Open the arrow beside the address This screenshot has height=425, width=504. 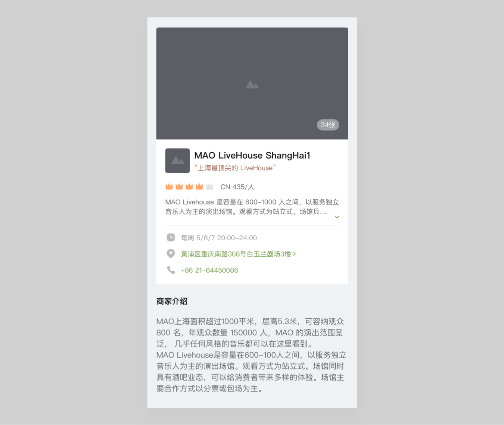(295, 254)
